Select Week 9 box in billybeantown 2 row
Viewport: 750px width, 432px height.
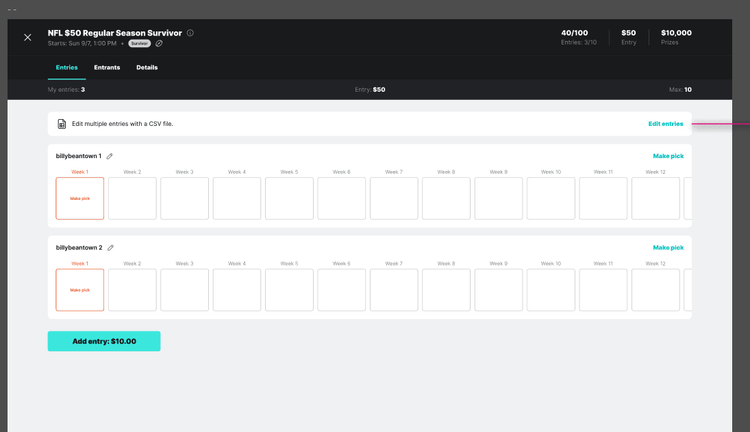pos(498,290)
